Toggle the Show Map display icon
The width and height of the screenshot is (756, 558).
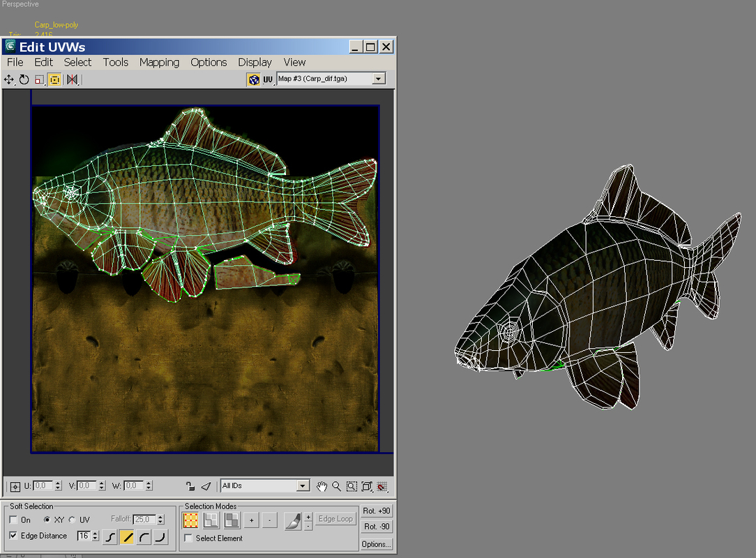click(x=253, y=79)
